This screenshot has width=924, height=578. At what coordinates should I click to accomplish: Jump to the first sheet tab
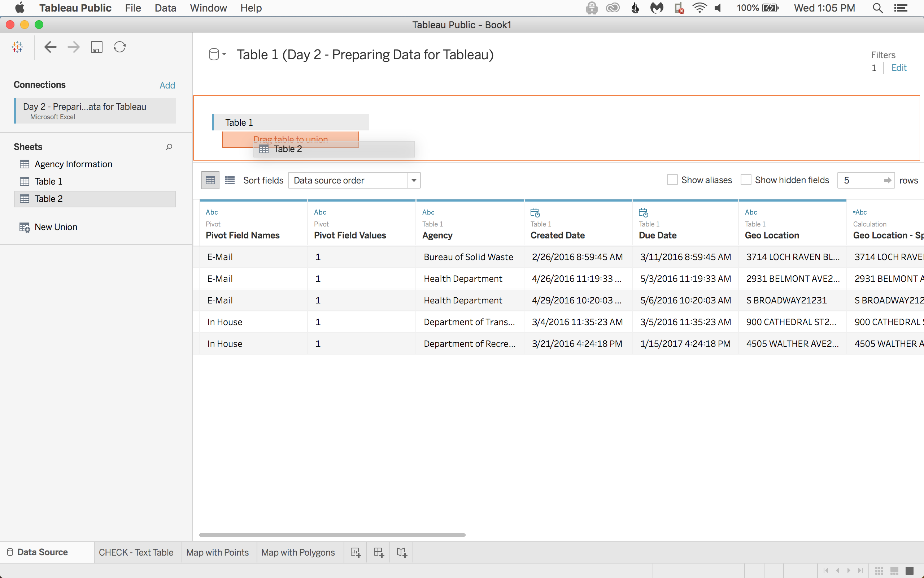(826, 570)
